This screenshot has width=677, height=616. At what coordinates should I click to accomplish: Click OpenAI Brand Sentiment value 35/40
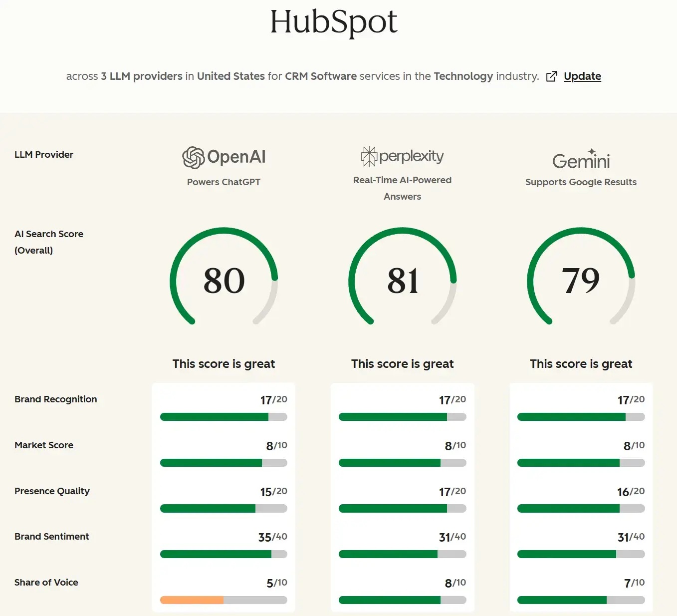(272, 537)
